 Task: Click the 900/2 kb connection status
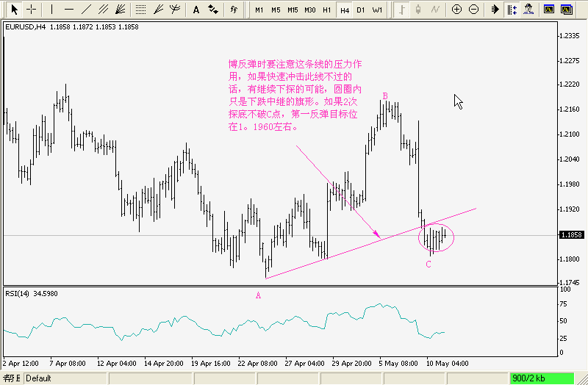542,378
